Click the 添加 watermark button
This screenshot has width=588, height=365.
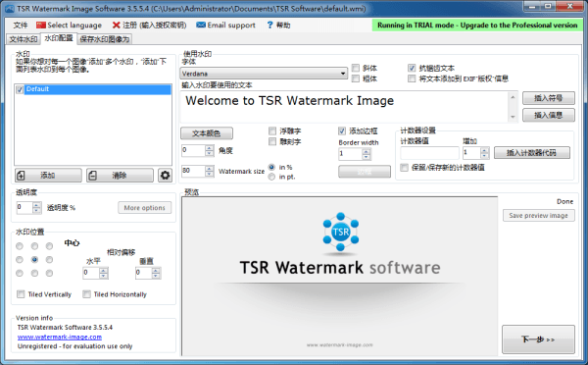point(48,176)
